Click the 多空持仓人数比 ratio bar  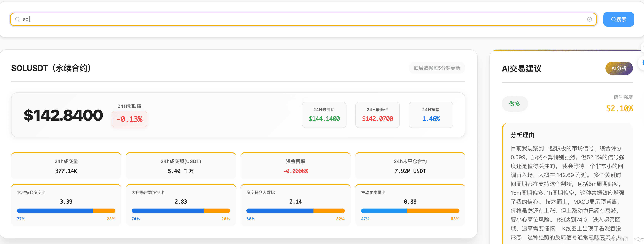click(x=295, y=211)
